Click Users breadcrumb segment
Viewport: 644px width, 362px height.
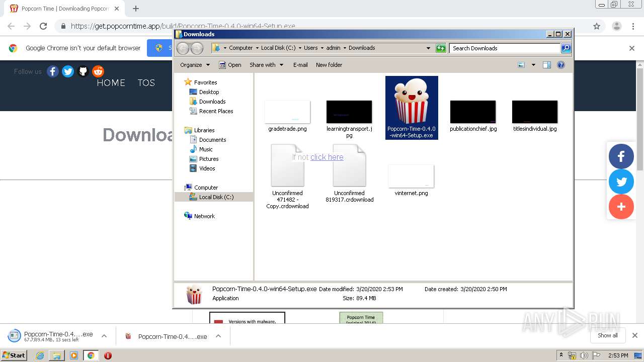(310, 48)
